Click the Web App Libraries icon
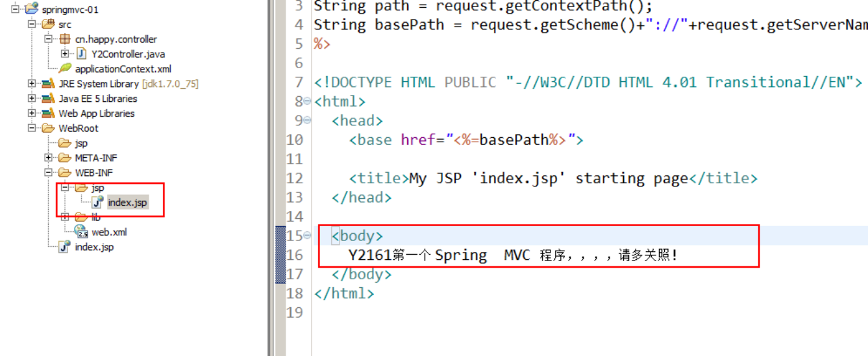 tap(48, 113)
